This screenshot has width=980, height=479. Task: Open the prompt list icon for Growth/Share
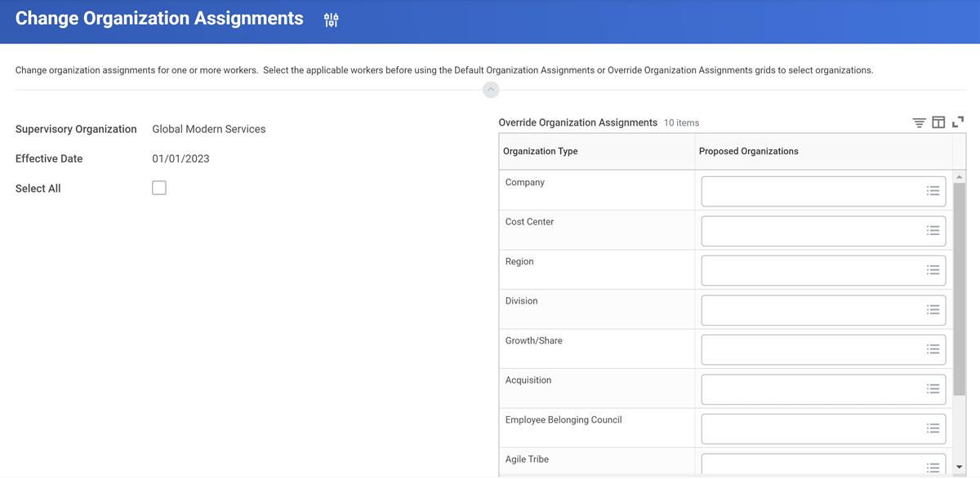pyautogui.click(x=933, y=349)
